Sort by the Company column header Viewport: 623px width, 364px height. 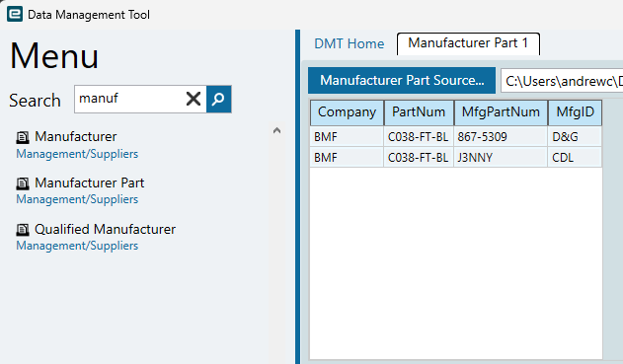[x=347, y=112]
